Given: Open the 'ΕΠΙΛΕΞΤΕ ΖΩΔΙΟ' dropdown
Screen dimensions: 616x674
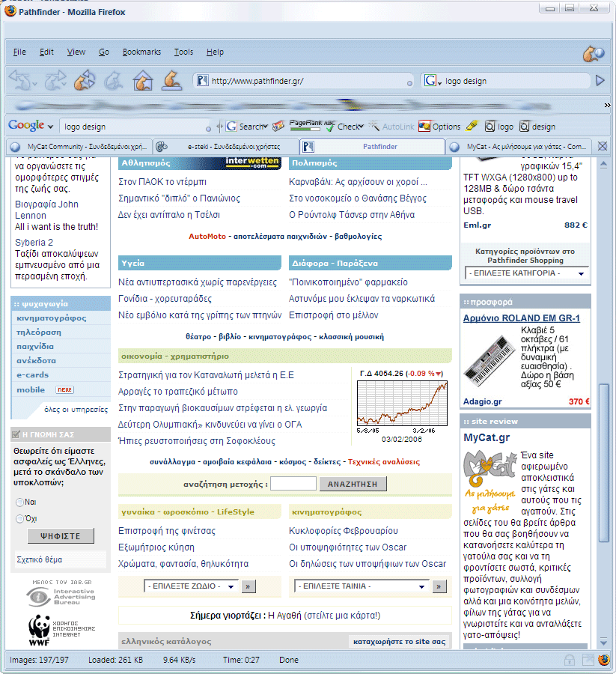Looking at the screenshot, I should click(191, 586).
